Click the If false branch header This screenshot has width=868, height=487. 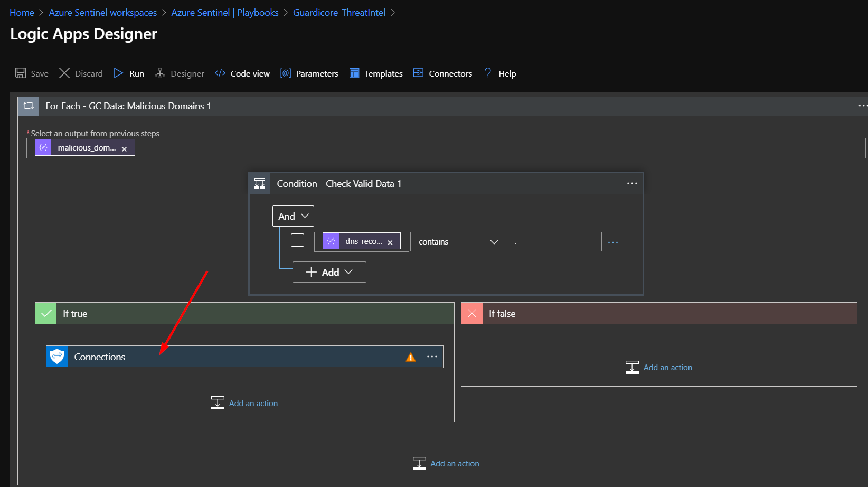click(x=659, y=313)
